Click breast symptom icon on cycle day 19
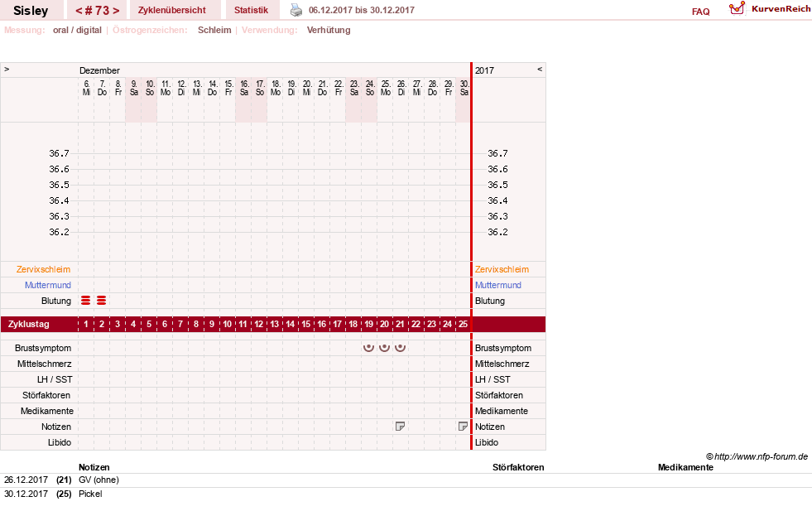The height and width of the screenshot is (516, 812). (368, 348)
